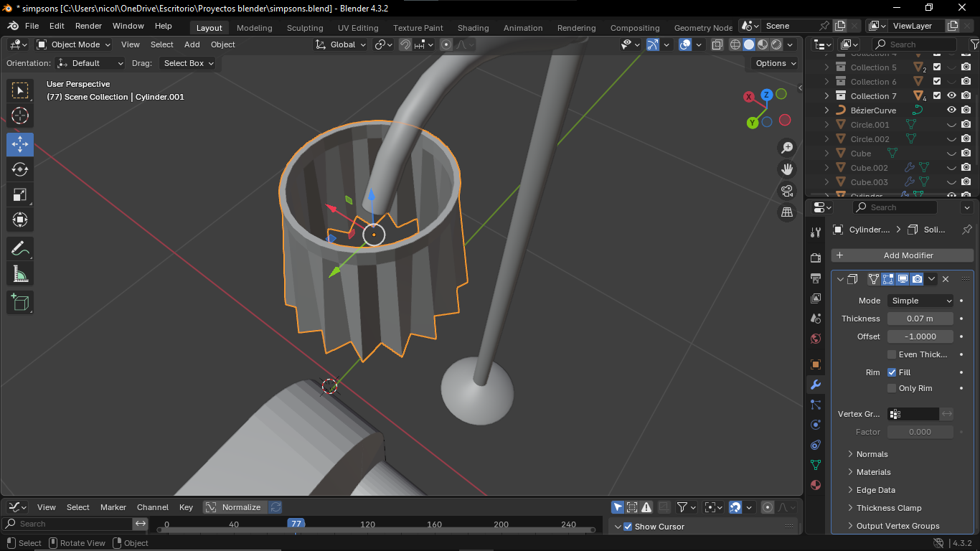Open the Material properties tab

816,485
